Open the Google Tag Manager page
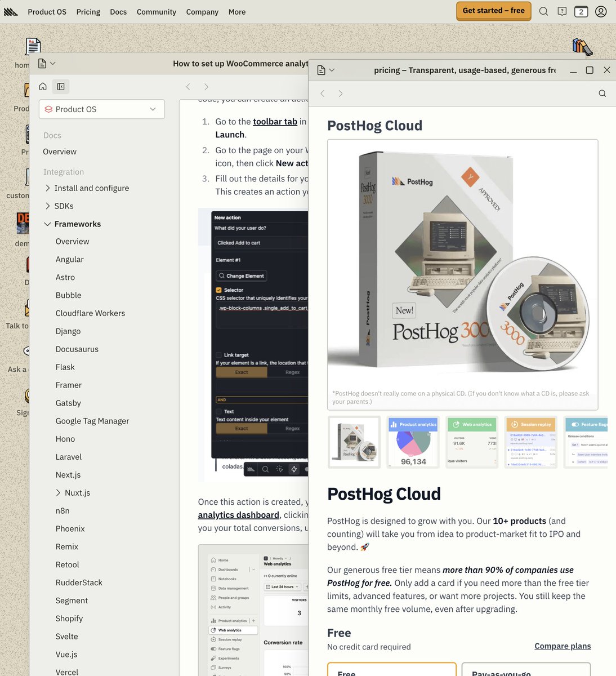 92,421
